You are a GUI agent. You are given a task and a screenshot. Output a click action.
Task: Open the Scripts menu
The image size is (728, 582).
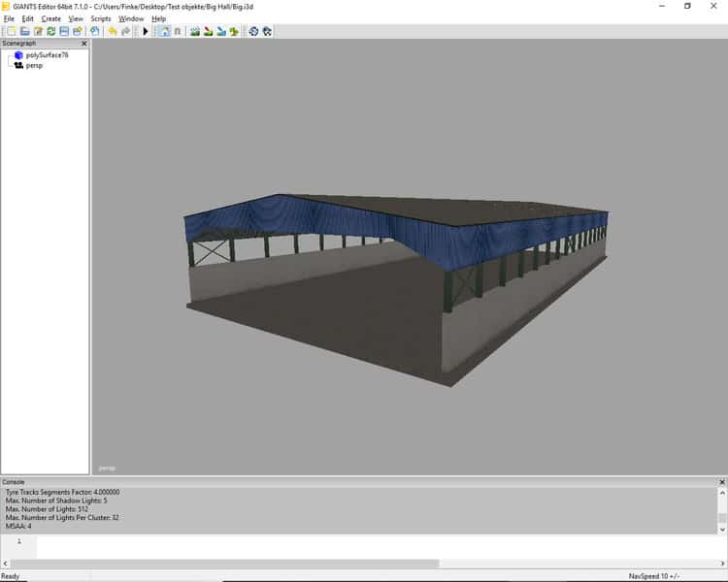(100, 18)
